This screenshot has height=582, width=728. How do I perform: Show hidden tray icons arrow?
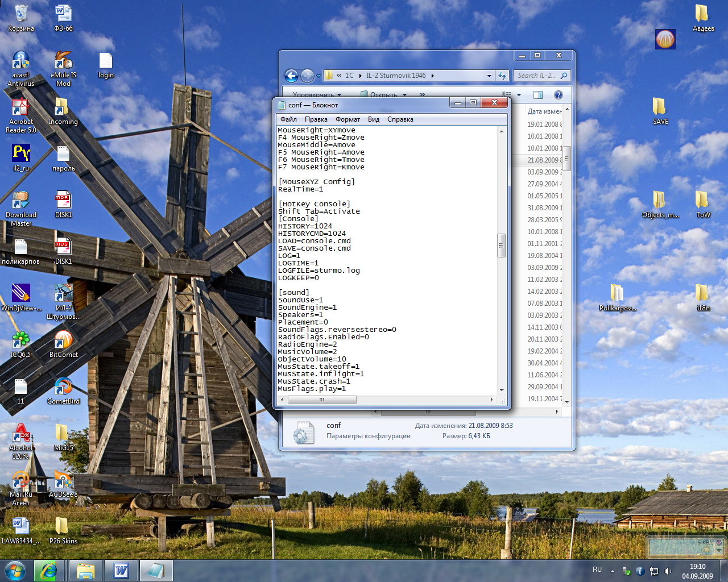[613, 571]
